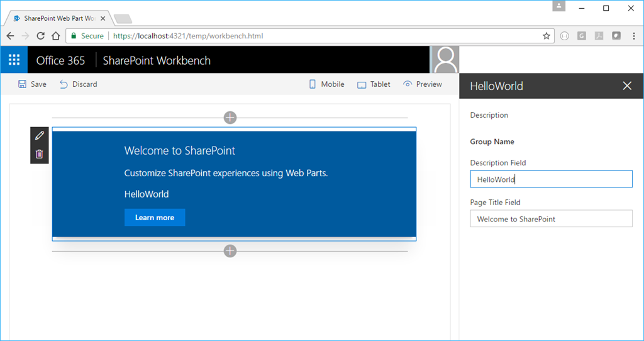
Task: Close the SharePoint Web Part tab
Action: click(103, 18)
